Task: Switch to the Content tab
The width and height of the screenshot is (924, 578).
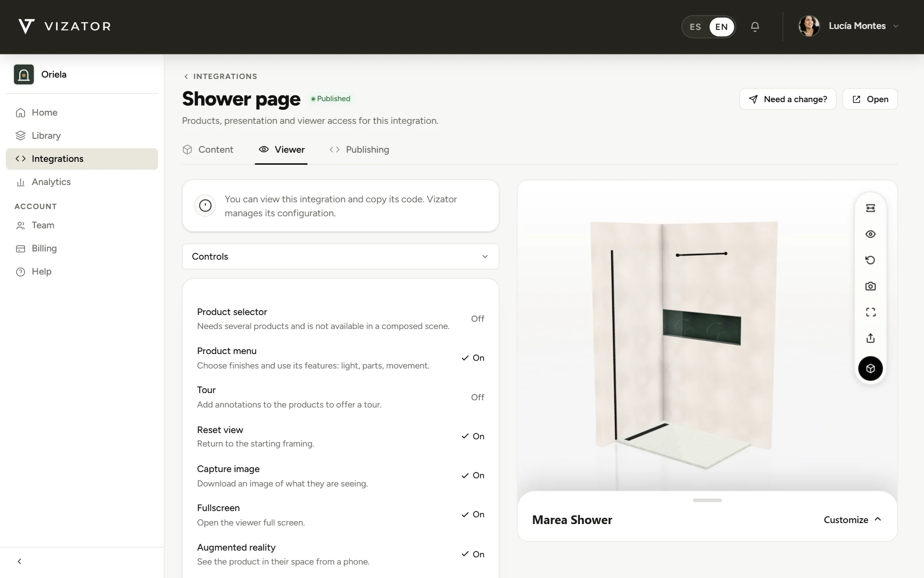Action: click(x=208, y=150)
